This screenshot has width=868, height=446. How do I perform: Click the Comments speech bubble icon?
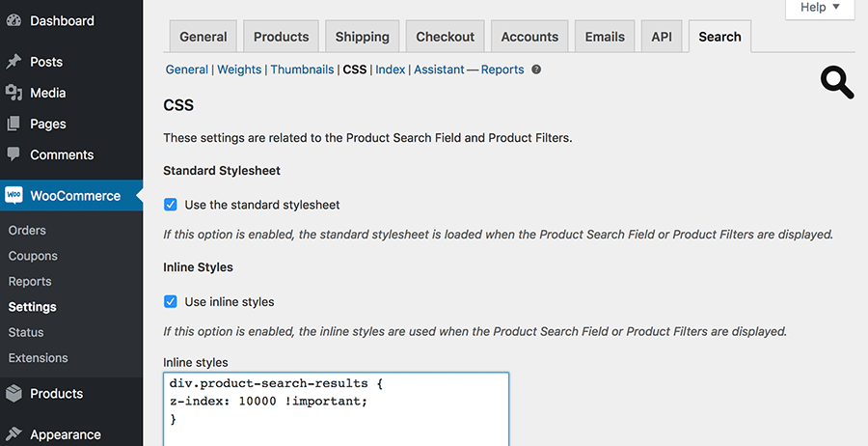click(14, 154)
